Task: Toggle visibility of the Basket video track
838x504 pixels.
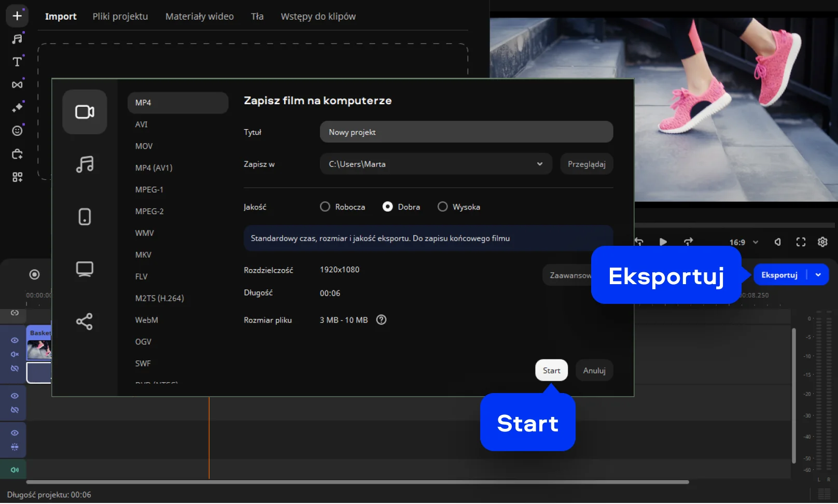Action: click(15, 341)
